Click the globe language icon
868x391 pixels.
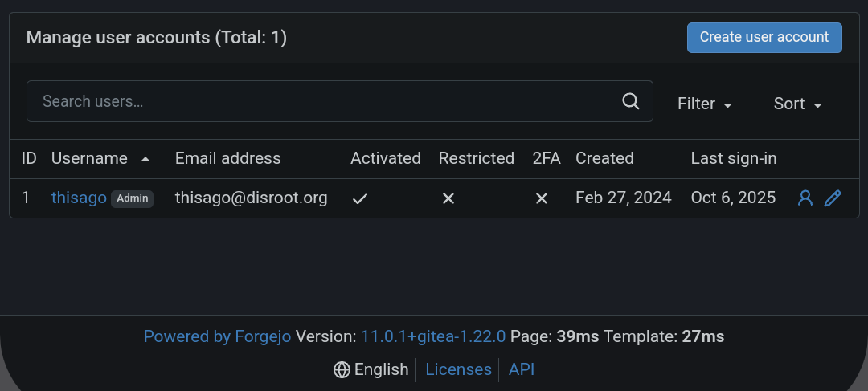pos(342,369)
